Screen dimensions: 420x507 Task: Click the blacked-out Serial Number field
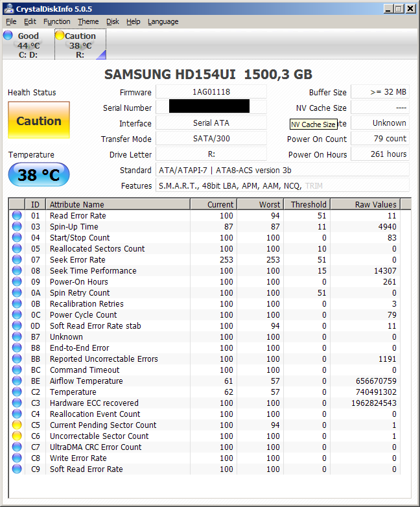coord(211,107)
